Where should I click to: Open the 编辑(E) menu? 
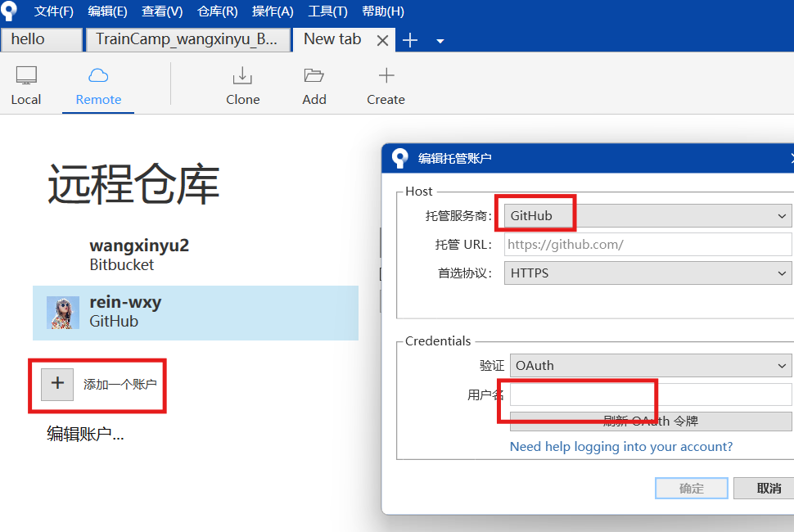(107, 11)
